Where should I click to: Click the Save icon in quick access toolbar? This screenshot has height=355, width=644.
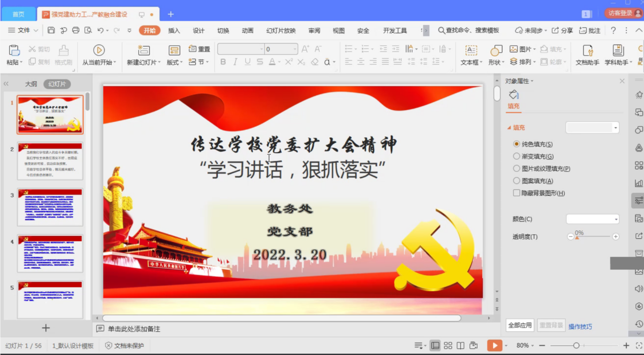click(51, 30)
